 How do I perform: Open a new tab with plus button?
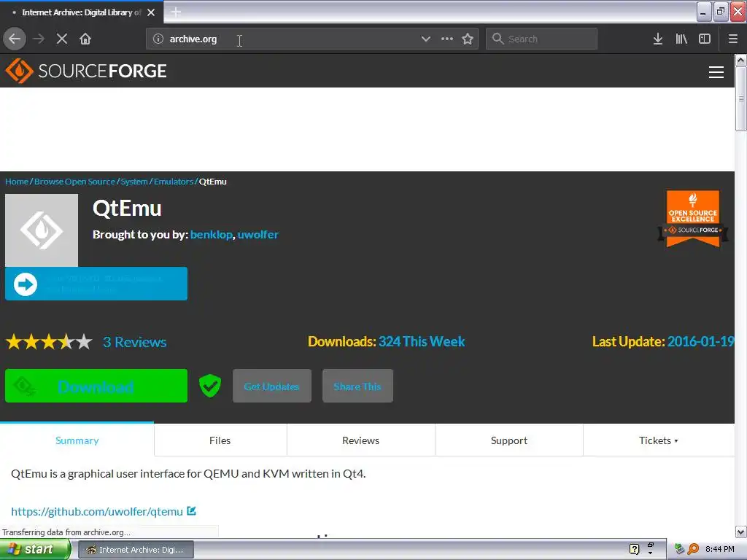pyautogui.click(x=175, y=12)
